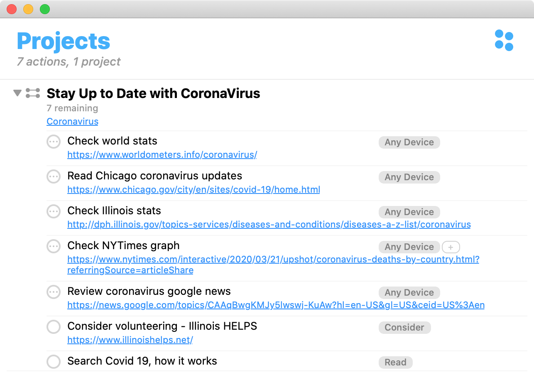Click the green maximize window button
The height and width of the screenshot is (392, 534).
45,9
